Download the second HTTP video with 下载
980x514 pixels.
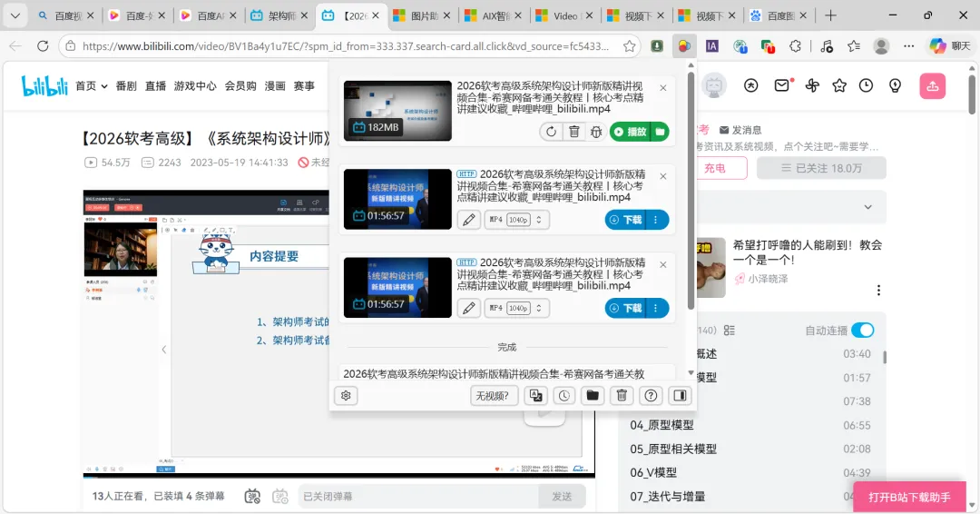point(627,308)
